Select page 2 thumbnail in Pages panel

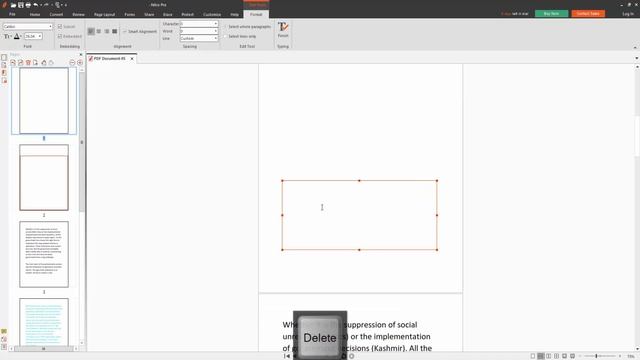44,178
